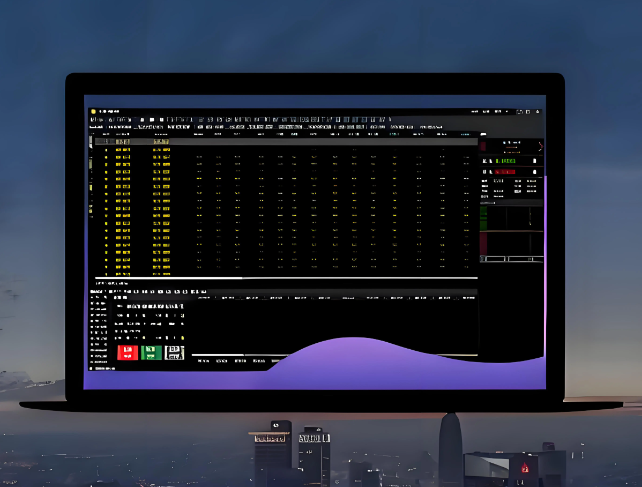Click the red chevron arrow in quote panel
The height and width of the screenshot is (487, 642).
[540, 146]
